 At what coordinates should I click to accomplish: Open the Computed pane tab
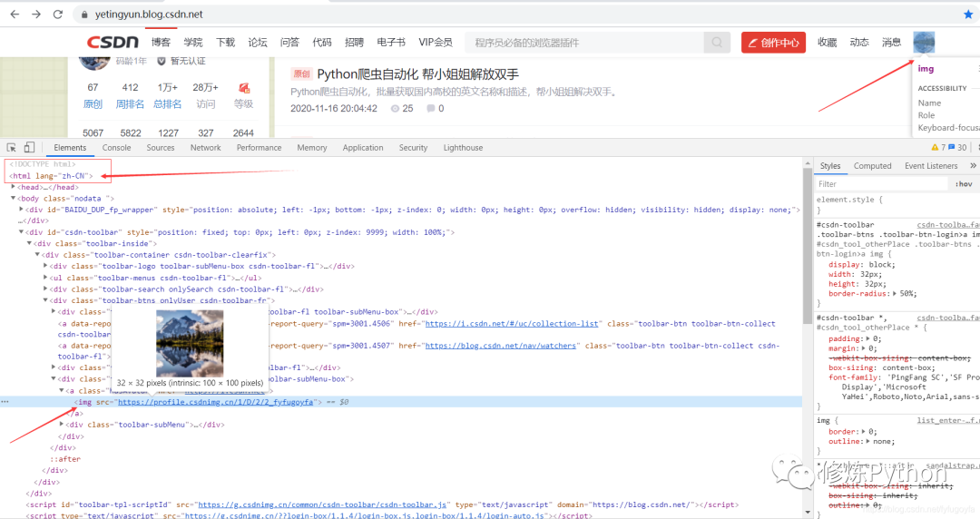873,166
